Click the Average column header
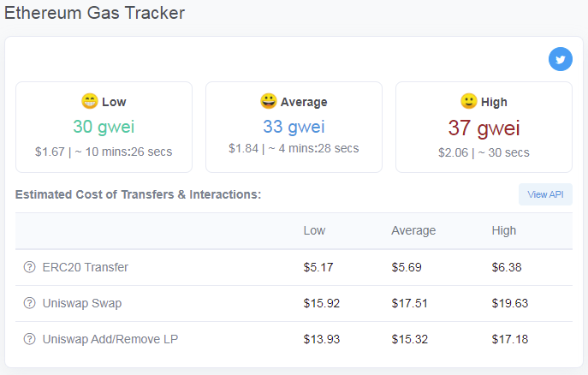This screenshot has width=588, height=375. click(x=413, y=230)
